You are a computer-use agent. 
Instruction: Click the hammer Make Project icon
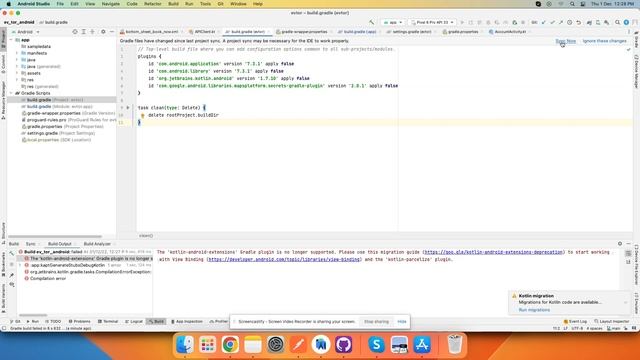pos(371,22)
